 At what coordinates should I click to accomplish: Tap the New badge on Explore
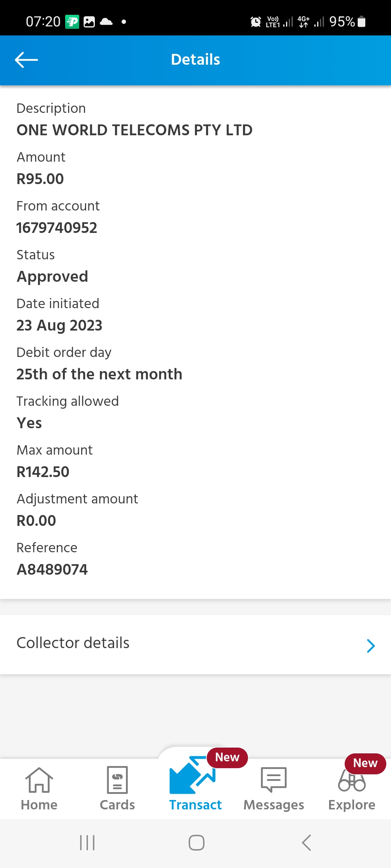click(x=365, y=763)
